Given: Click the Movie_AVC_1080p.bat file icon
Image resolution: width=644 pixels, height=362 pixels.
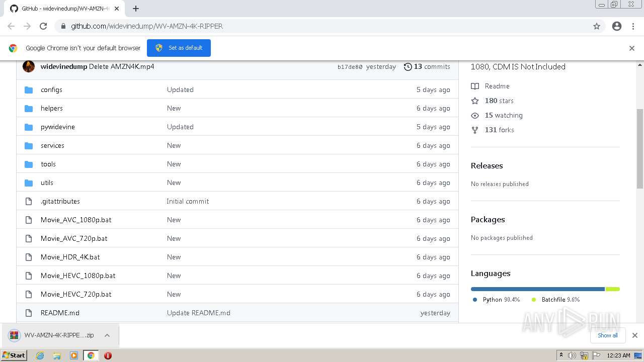Looking at the screenshot, I should (x=29, y=220).
